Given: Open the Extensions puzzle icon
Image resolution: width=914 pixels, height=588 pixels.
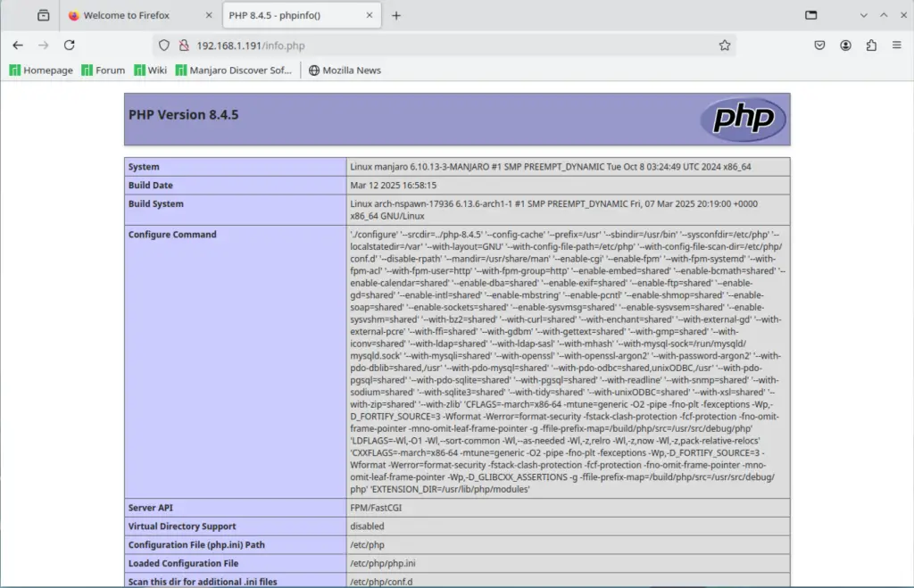Looking at the screenshot, I should coord(871,45).
